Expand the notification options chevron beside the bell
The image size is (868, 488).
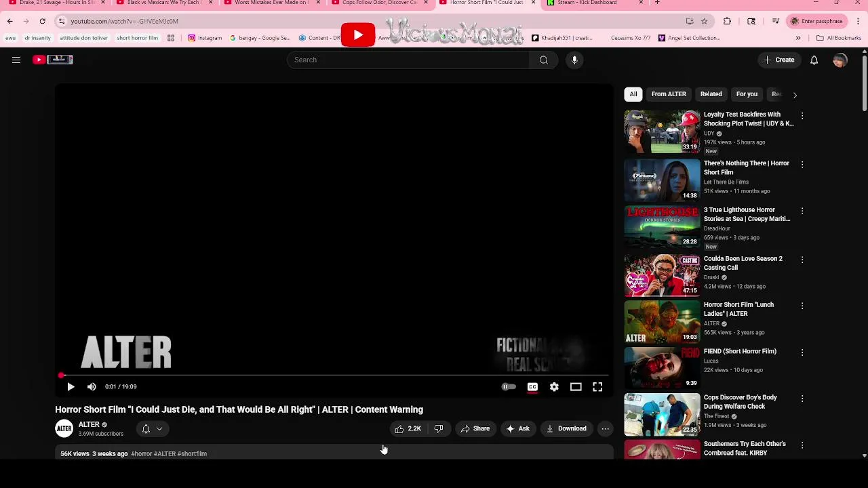click(x=159, y=428)
